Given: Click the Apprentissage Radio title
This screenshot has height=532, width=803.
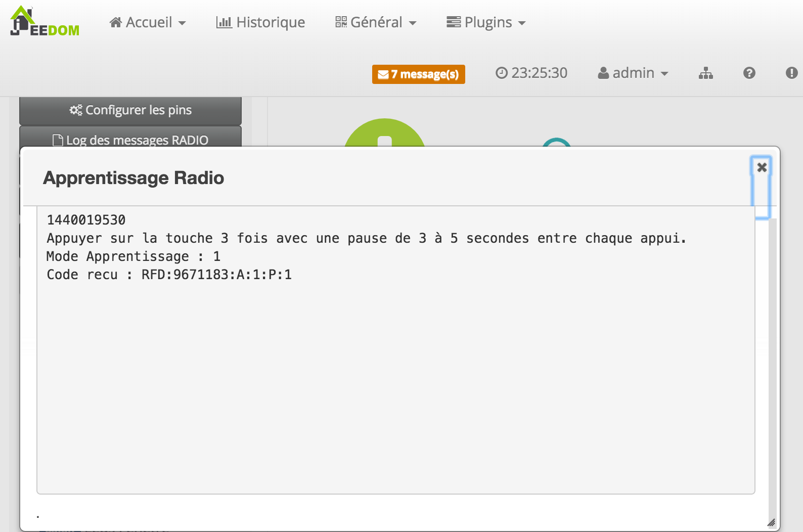Looking at the screenshot, I should (x=133, y=178).
